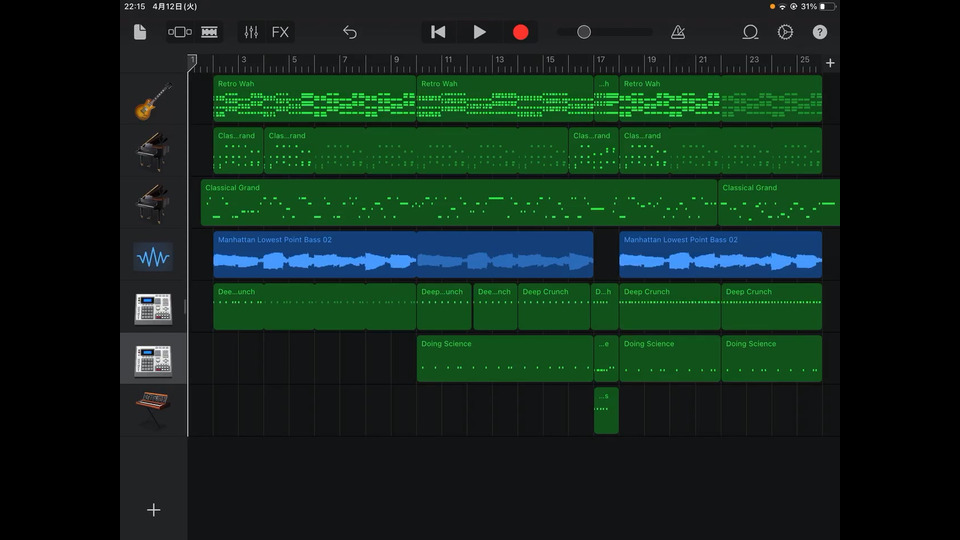
Task: Tap bar 23 on the ruler
Action: click(x=754, y=60)
